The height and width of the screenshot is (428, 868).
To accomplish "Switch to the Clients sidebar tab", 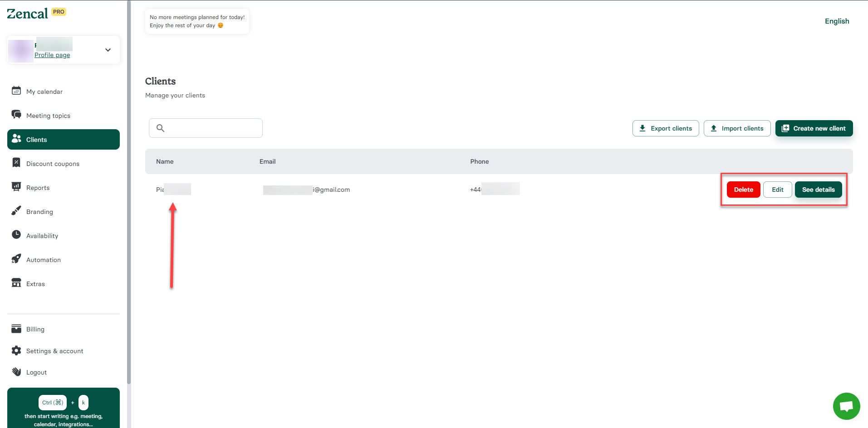I will (x=37, y=139).
